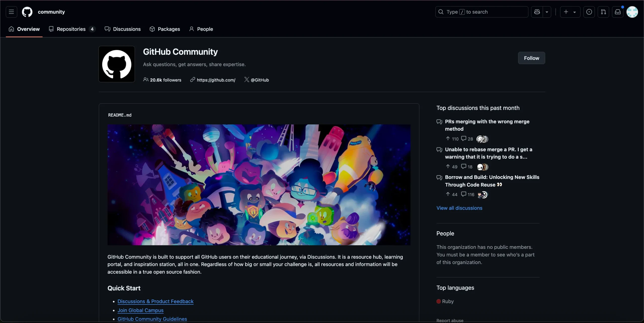Open the user profile avatar menu
Screen dimensions: 644x323
tap(632, 12)
